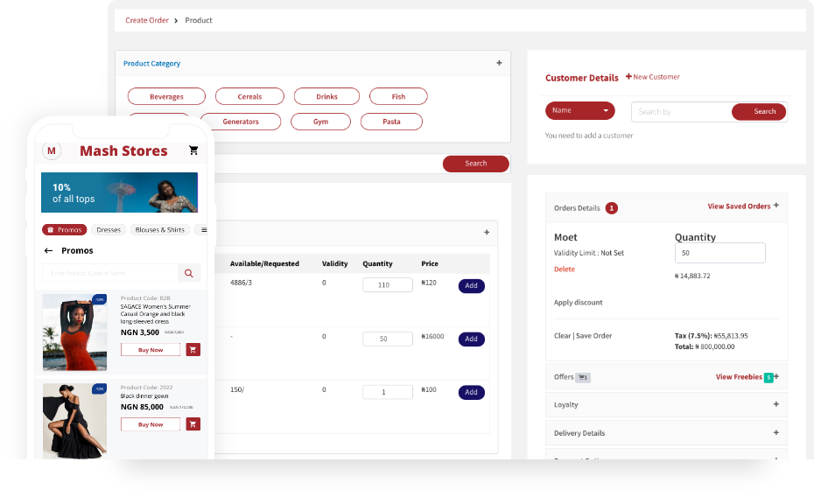Click the Validity column header
The image size is (814, 504).
click(x=335, y=263)
